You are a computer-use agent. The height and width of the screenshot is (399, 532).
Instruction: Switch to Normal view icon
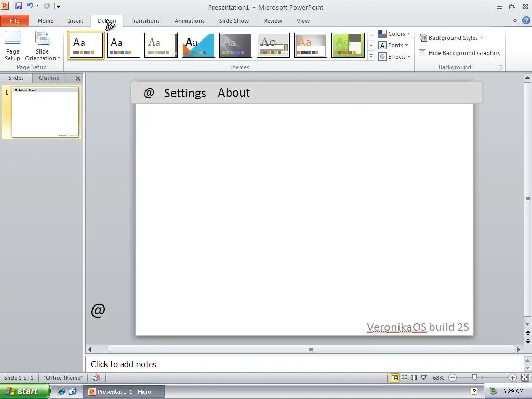click(x=395, y=378)
